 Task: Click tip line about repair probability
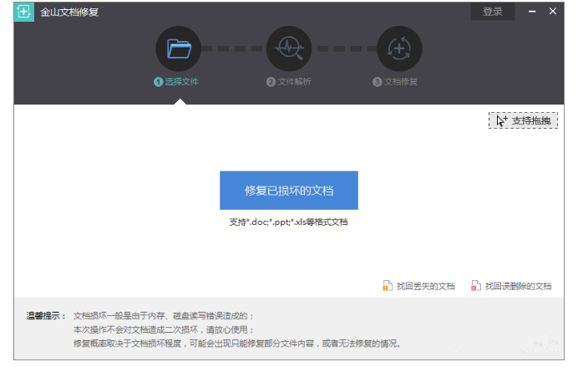tap(237, 343)
